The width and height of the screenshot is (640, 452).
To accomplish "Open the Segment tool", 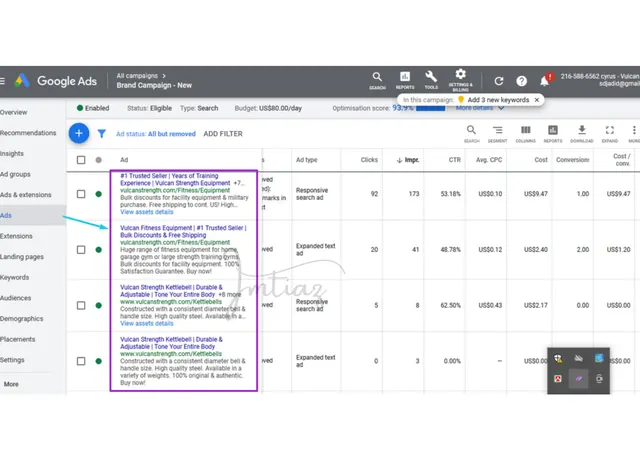I will pyautogui.click(x=497, y=134).
